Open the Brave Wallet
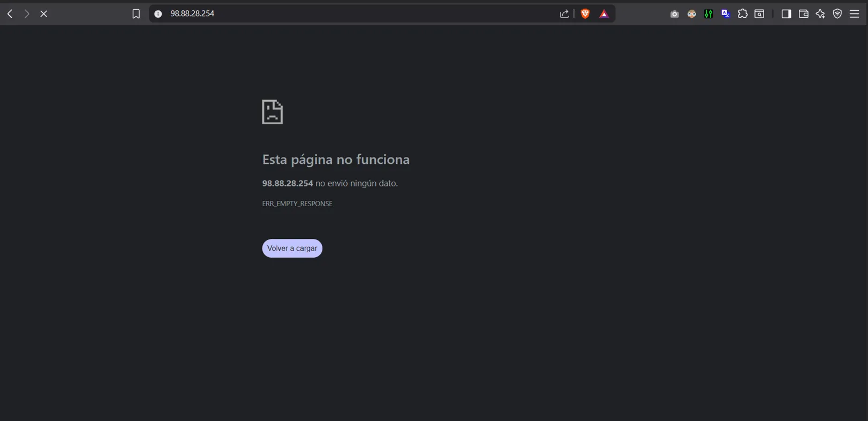Screen dimensions: 868x421 coord(803,14)
